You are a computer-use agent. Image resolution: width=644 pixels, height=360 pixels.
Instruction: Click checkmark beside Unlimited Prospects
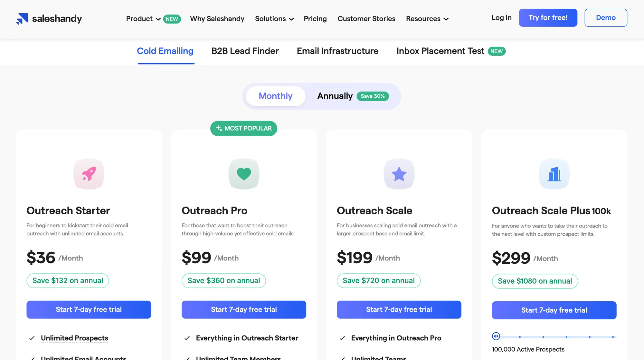click(x=32, y=338)
